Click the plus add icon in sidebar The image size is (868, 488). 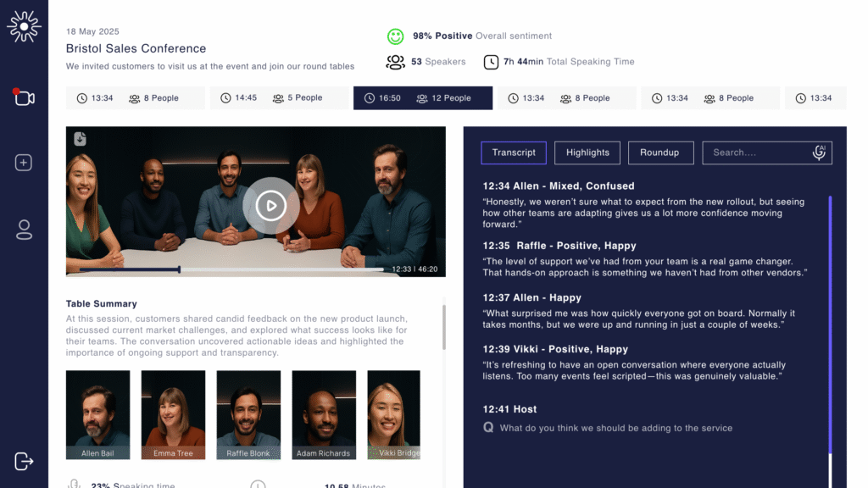pyautogui.click(x=23, y=163)
